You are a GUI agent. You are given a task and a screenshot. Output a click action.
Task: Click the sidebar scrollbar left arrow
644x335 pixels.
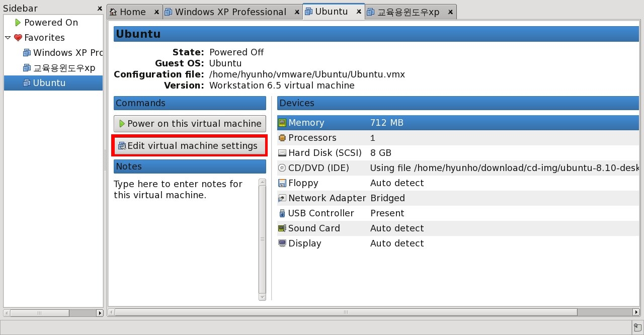(7, 313)
